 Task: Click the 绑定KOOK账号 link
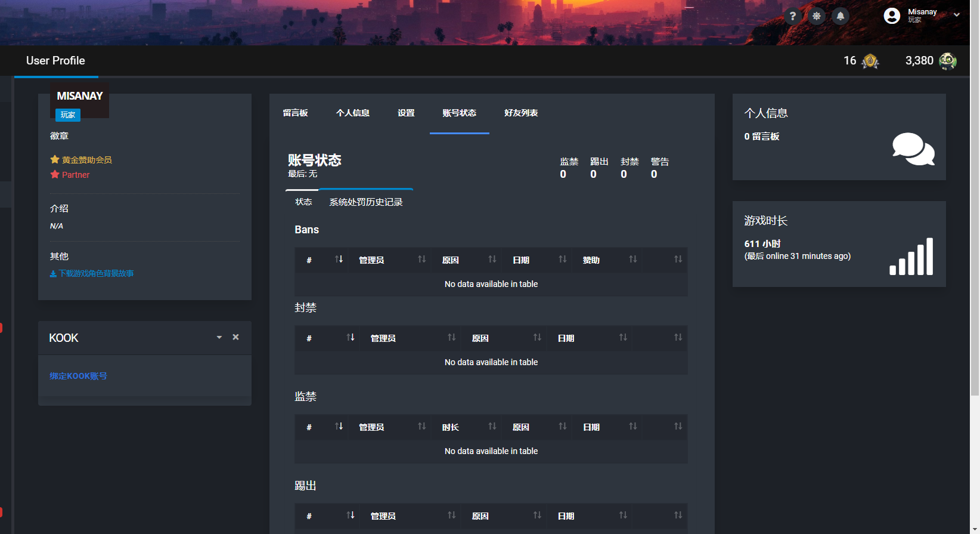tap(78, 376)
